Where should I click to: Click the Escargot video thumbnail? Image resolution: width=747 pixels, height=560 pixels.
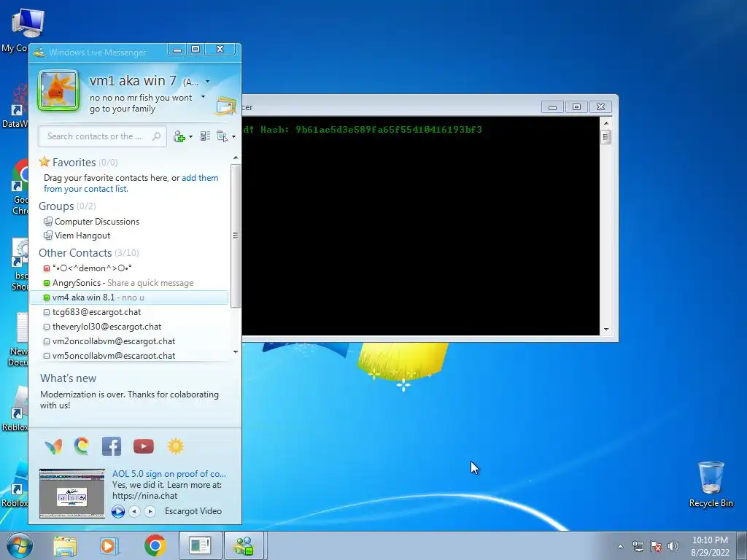click(72, 494)
